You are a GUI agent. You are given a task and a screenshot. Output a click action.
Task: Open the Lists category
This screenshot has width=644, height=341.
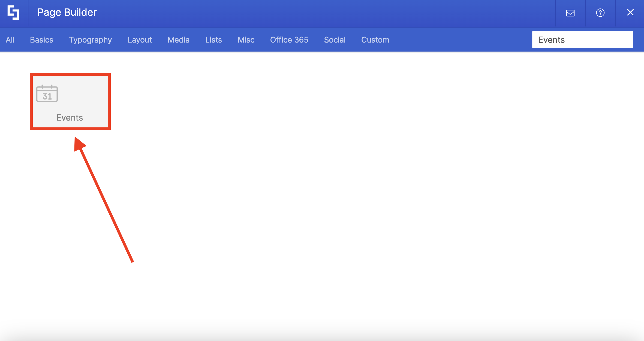[x=213, y=40]
